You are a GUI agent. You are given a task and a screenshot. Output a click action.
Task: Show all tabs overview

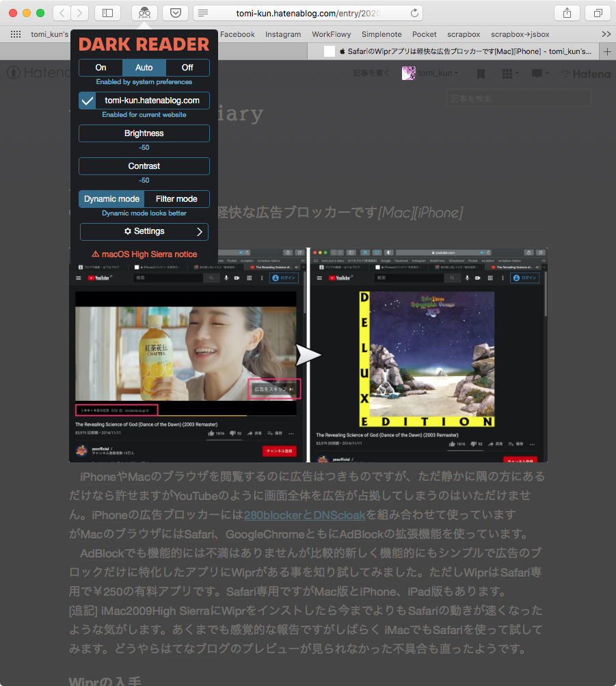coord(598,13)
